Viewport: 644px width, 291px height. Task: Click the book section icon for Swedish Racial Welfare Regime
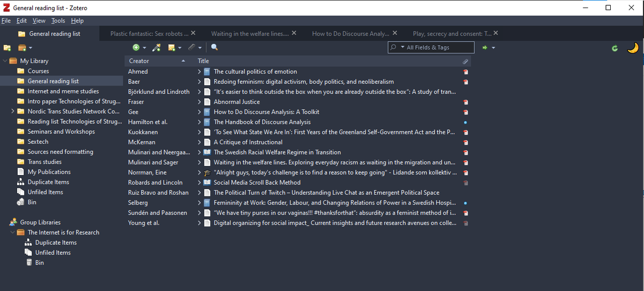pyautogui.click(x=207, y=152)
